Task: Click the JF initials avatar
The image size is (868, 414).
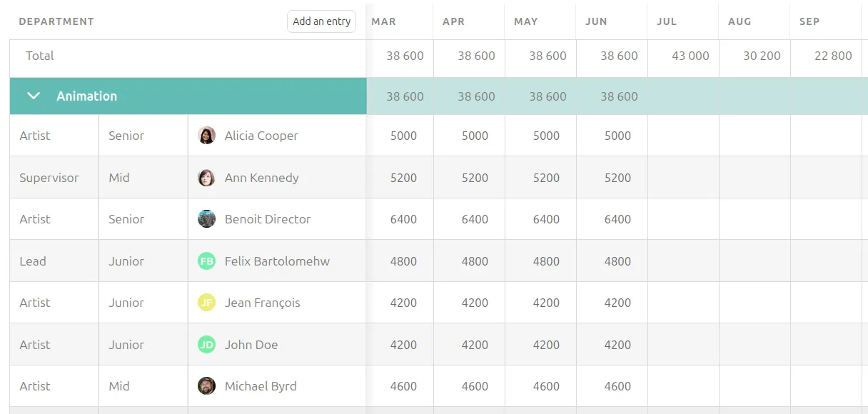Action: tap(206, 303)
